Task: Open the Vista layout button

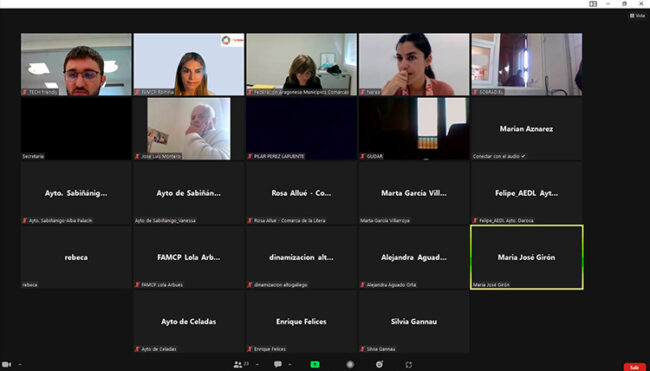Action: click(x=638, y=16)
